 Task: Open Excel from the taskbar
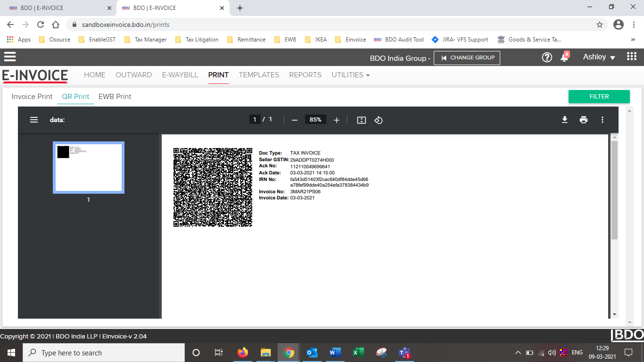(358, 353)
